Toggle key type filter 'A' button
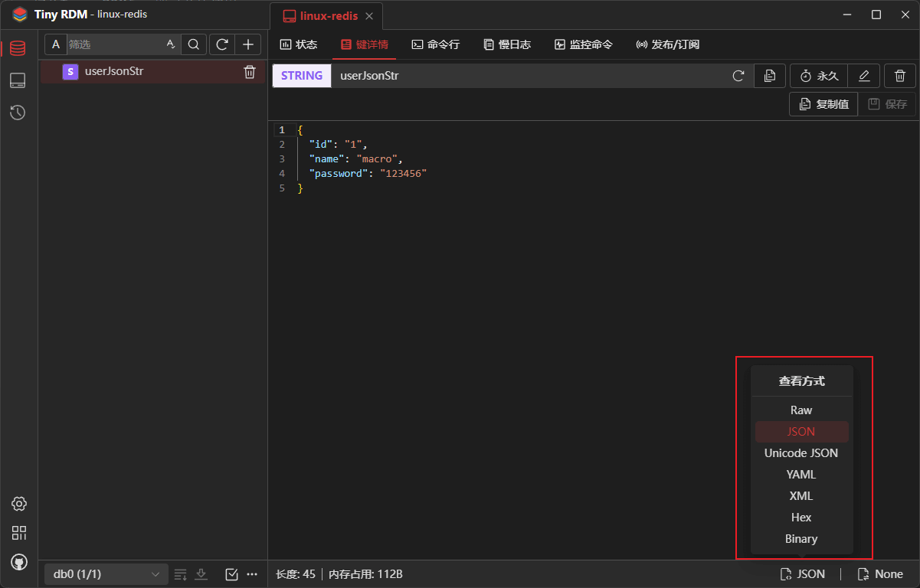This screenshot has height=588, width=920. coord(55,44)
